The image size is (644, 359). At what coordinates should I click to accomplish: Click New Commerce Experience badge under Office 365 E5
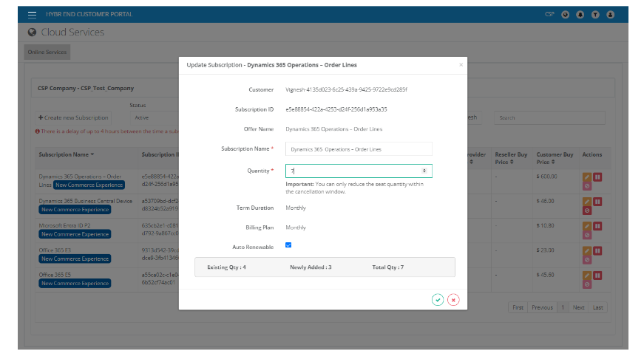click(x=75, y=284)
